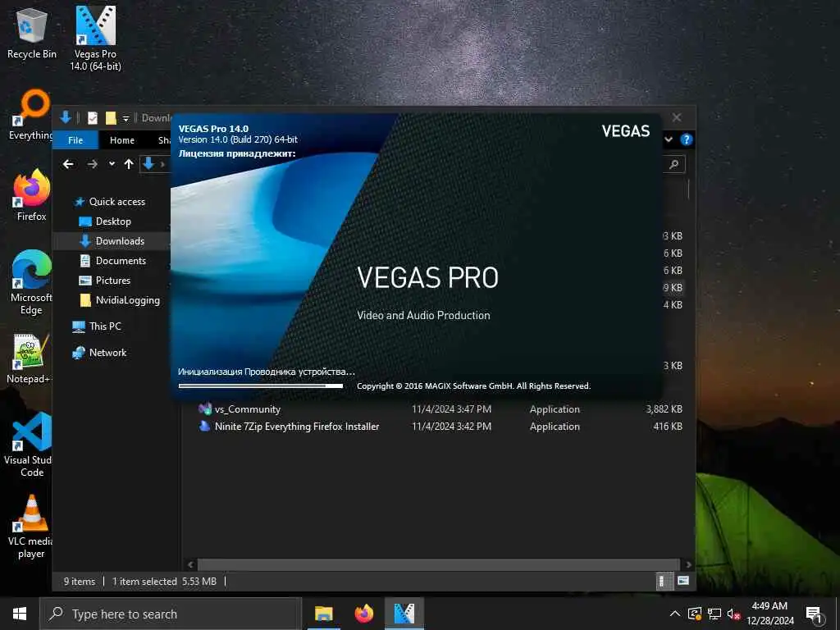840x630 pixels.
Task: Go up one folder level in Explorer
Action: (129, 164)
